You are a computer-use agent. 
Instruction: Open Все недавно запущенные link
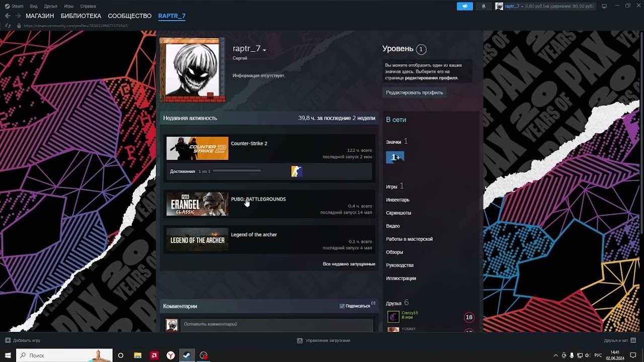click(349, 264)
